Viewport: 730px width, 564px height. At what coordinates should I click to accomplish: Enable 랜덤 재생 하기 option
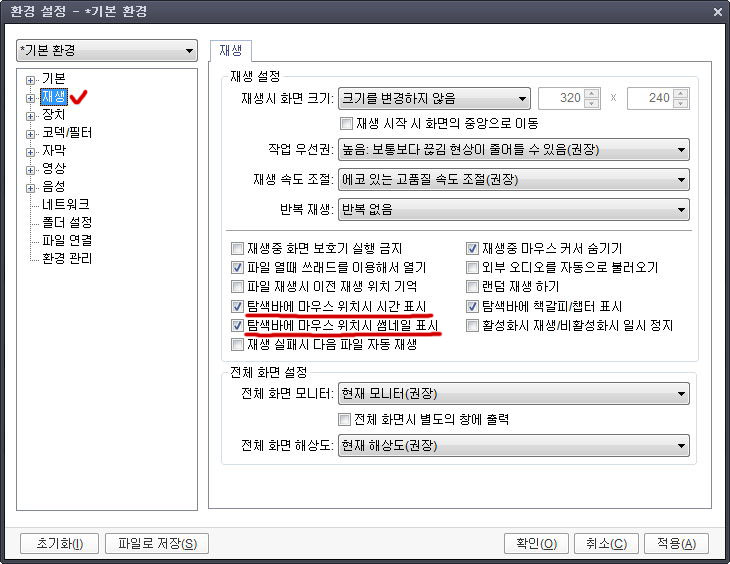pos(472,286)
